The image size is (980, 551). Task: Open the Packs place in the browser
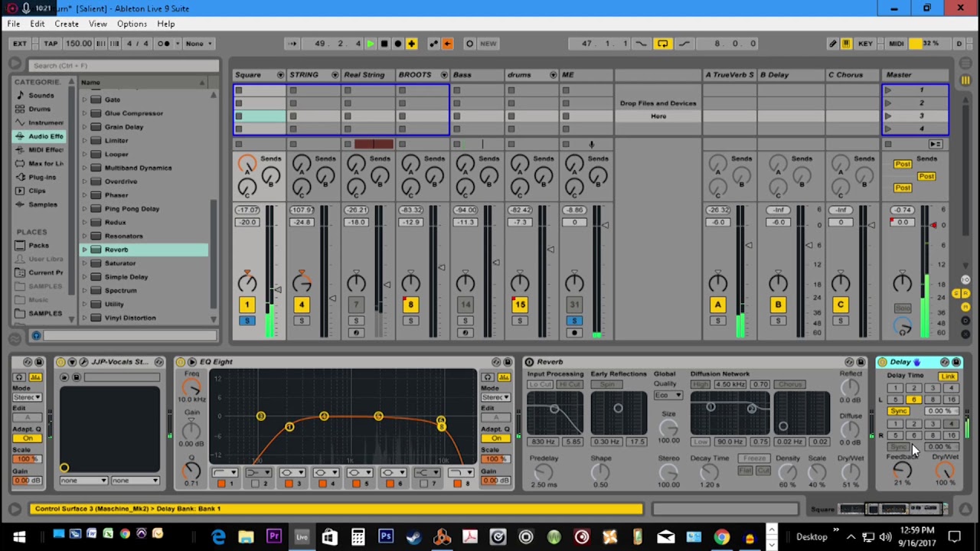tap(38, 246)
